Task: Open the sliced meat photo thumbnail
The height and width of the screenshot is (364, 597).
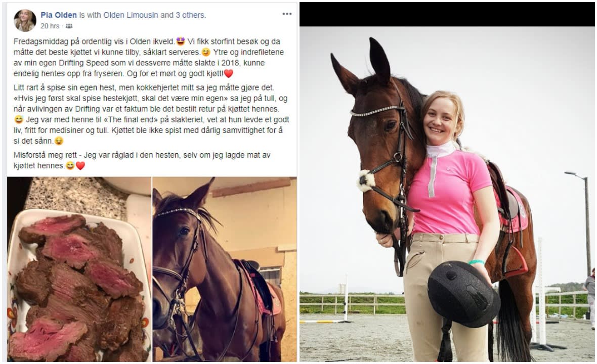Action: tap(79, 269)
